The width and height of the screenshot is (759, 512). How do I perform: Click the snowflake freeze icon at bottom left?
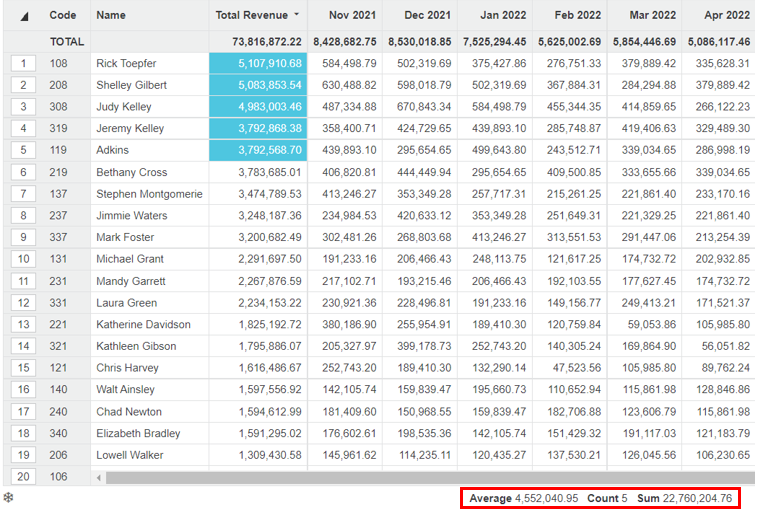point(9,497)
